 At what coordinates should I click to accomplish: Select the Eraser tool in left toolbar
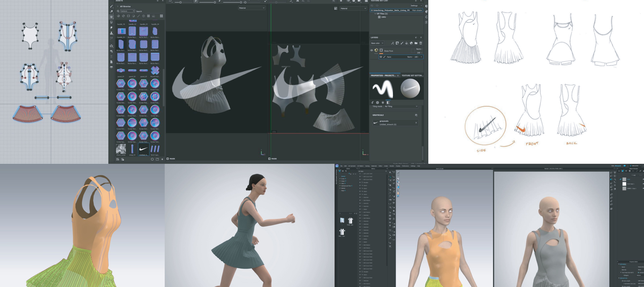point(111,12)
